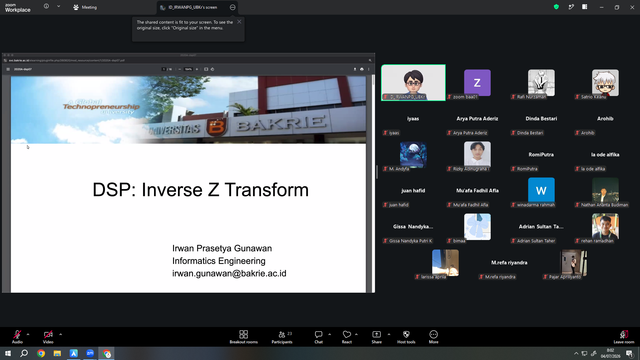
Task: Expand the React options arrow
Action: pos(356,334)
